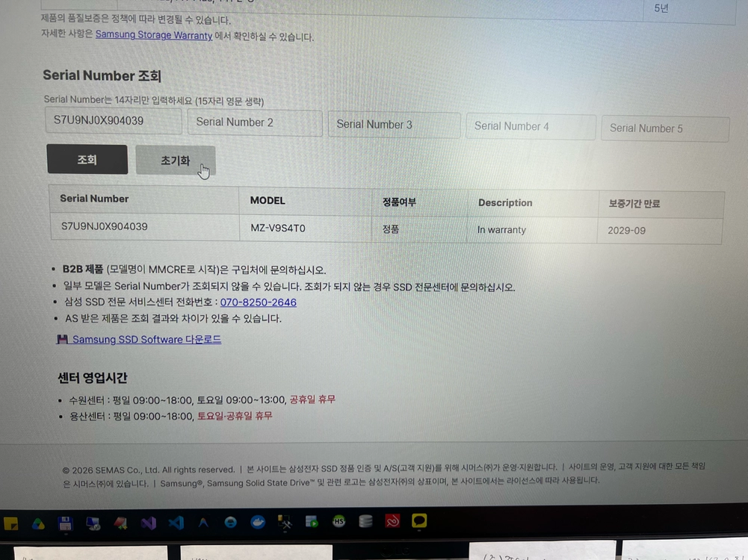The height and width of the screenshot is (560, 748).
Task: Focus the first serial field S7U9NJ0X904039
Action: pos(114,120)
